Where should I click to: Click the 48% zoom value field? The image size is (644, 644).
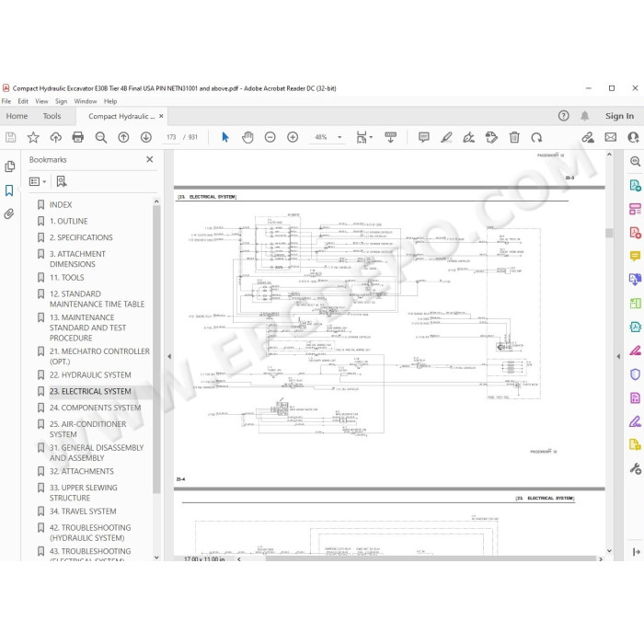click(321, 137)
